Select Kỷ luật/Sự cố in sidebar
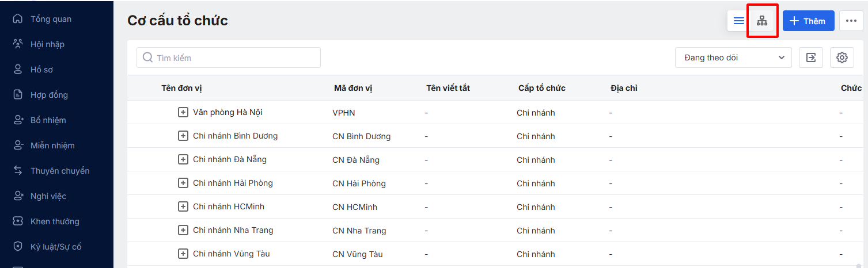 (x=56, y=247)
